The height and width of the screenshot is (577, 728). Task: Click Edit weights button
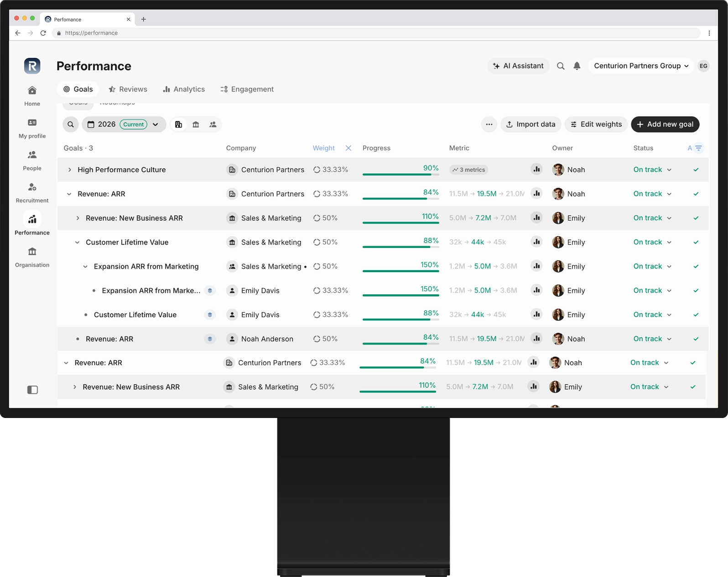(x=596, y=124)
